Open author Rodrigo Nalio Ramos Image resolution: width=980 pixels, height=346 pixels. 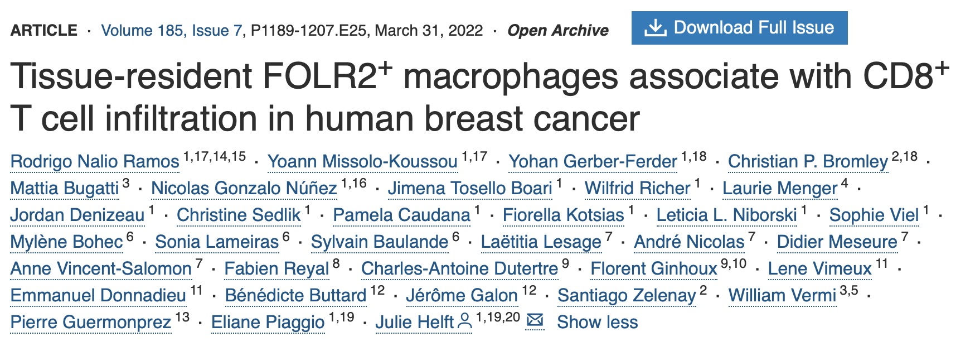click(x=95, y=161)
